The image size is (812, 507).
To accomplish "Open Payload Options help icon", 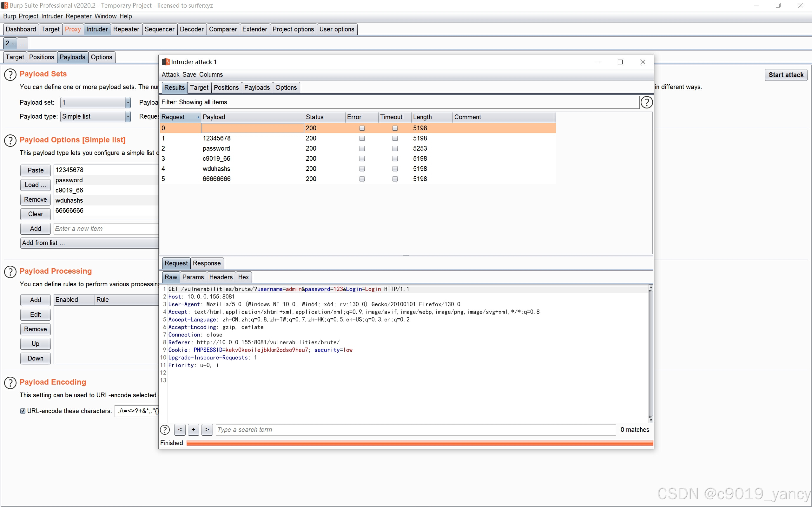I will pyautogui.click(x=10, y=140).
